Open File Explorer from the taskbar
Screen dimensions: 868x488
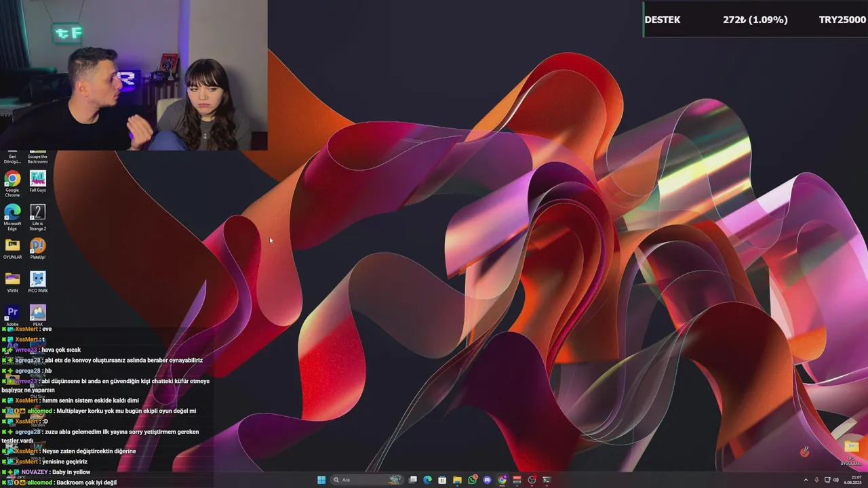click(x=457, y=480)
